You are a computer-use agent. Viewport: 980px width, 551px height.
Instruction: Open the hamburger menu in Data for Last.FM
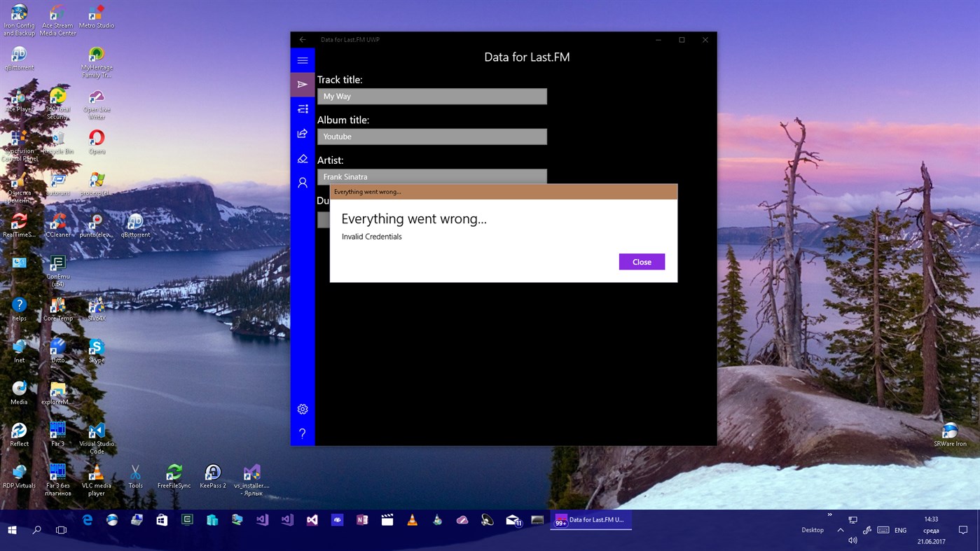[x=303, y=60]
